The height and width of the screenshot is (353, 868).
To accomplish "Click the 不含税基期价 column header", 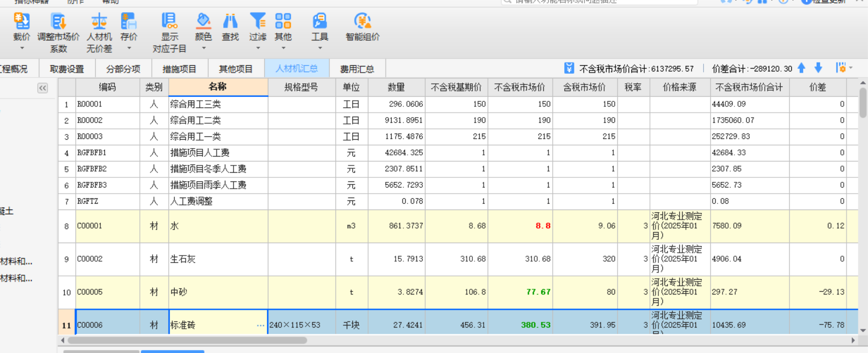I will pos(457,87).
